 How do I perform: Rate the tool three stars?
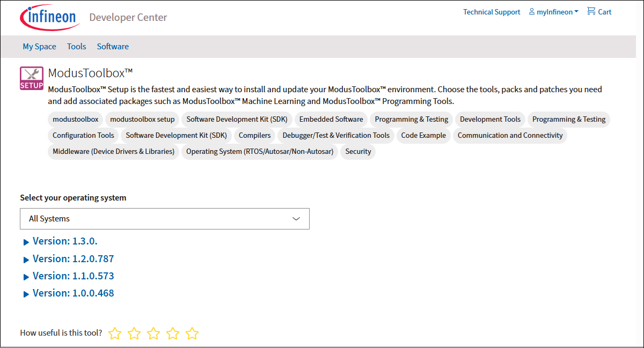(153, 334)
